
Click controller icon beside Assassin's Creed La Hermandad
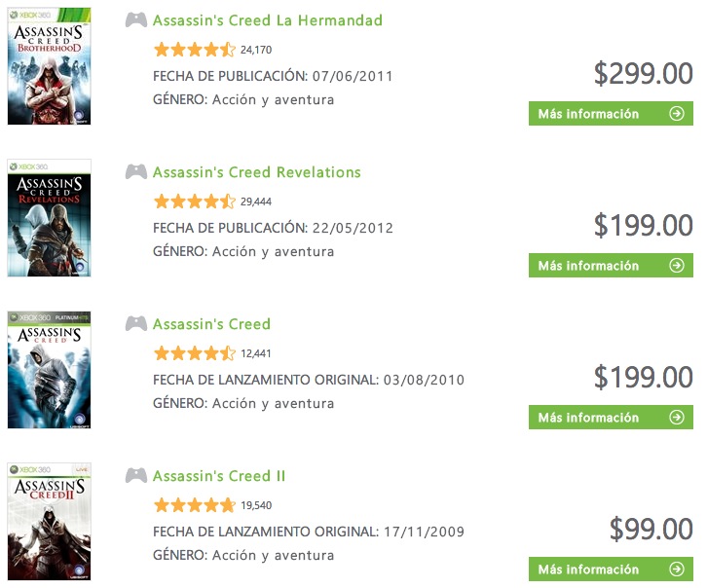136,20
